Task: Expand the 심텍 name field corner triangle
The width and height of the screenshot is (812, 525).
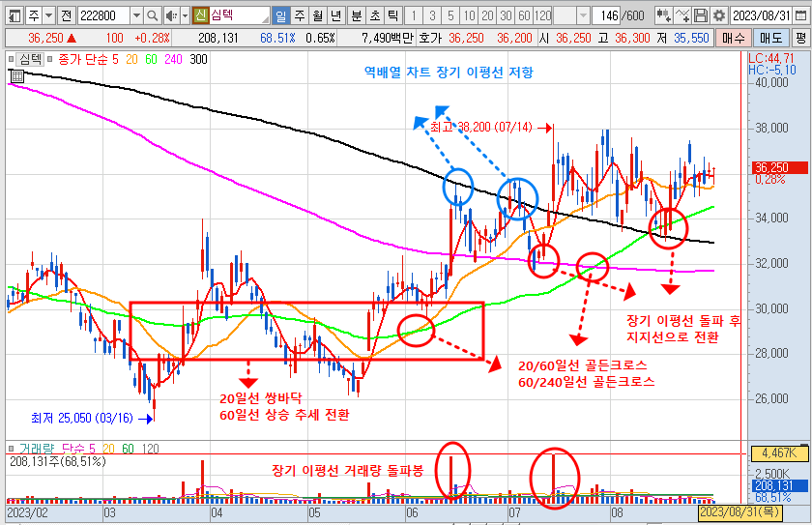Action: [266, 19]
